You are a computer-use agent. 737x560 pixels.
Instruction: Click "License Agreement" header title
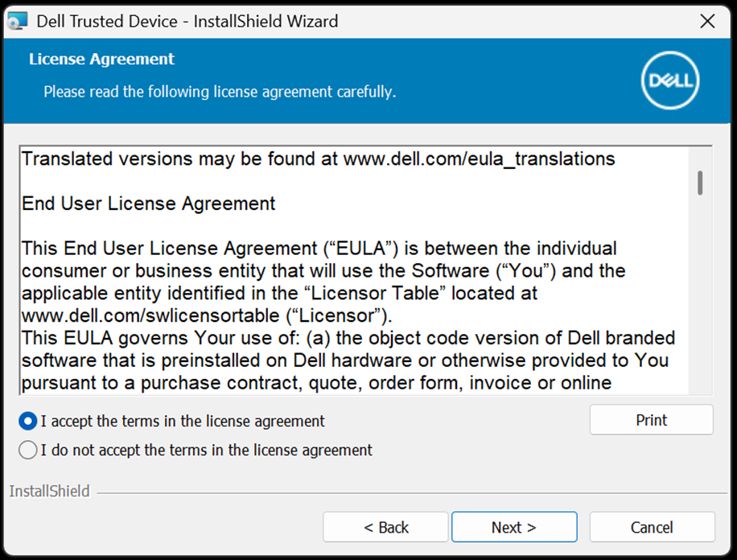(101, 60)
